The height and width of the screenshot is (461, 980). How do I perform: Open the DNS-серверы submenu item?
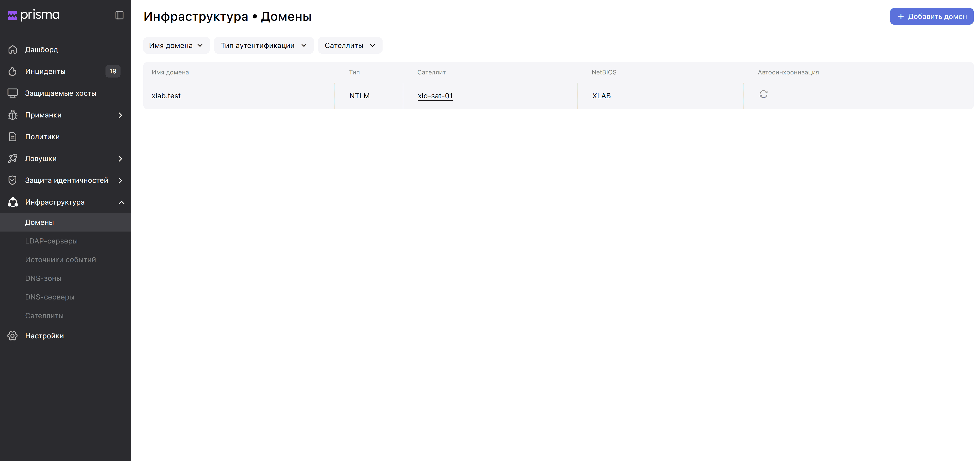65,297
